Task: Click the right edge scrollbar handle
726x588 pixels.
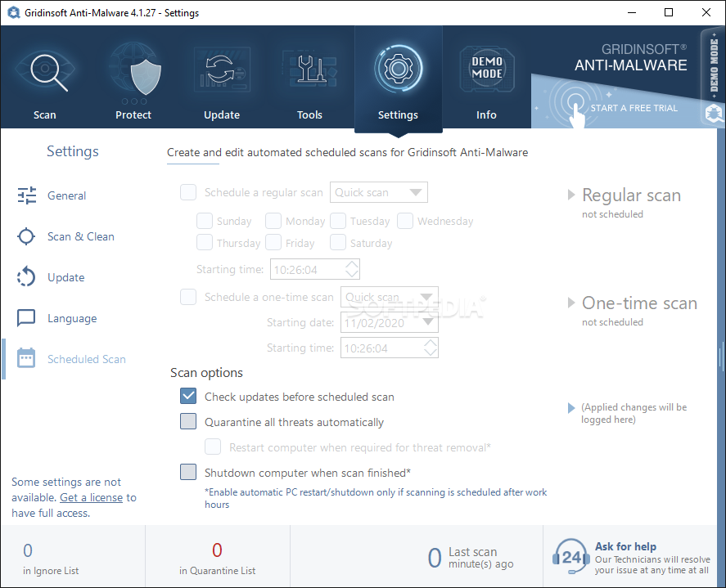Action: (x=721, y=357)
